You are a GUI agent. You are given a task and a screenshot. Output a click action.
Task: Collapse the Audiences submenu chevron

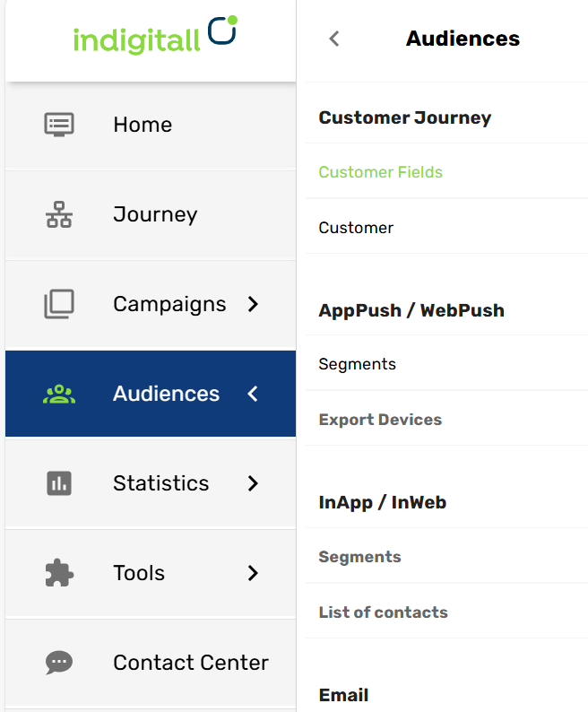[253, 394]
